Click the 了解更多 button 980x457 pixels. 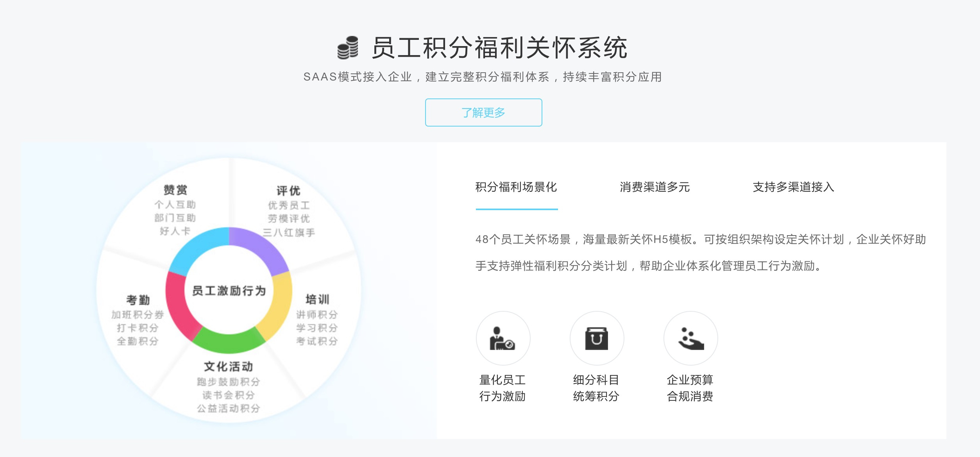pos(483,112)
